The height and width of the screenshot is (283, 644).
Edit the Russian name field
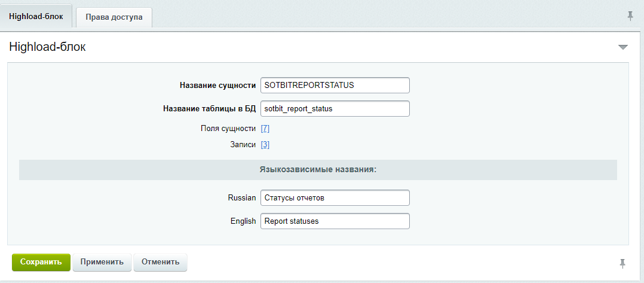(335, 197)
